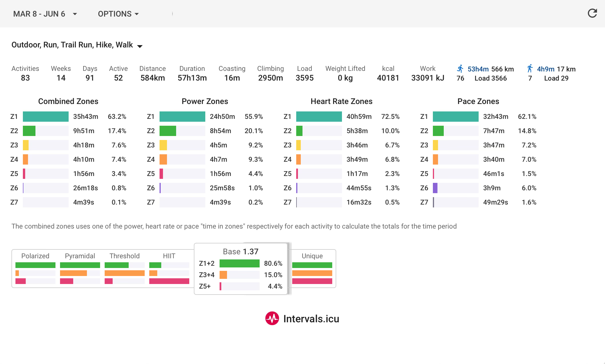Open the MAR 8 - JUN 6 date dropdown
The width and height of the screenshot is (605, 364).
45,14
